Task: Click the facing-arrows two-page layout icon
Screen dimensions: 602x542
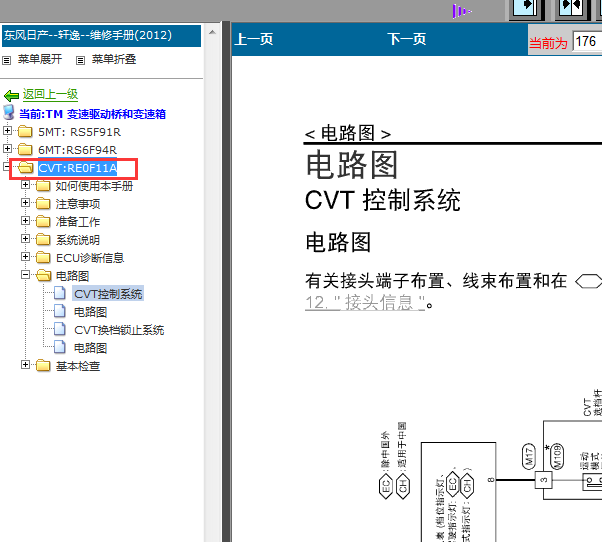Action: (571, 9)
